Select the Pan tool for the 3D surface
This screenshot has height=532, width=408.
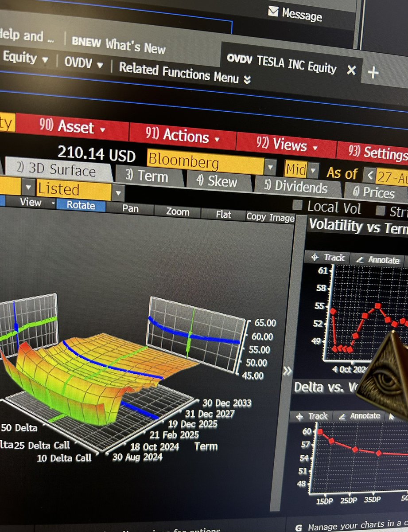click(130, 209)
